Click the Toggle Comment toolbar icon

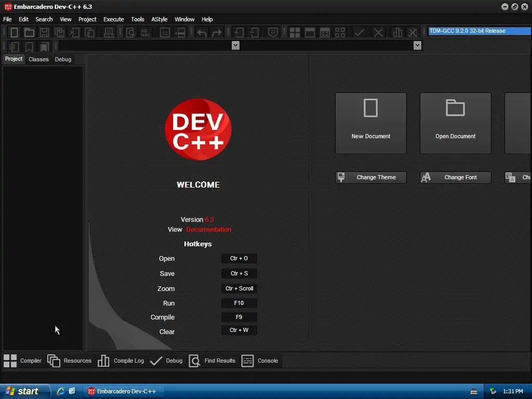coord(273,33)
